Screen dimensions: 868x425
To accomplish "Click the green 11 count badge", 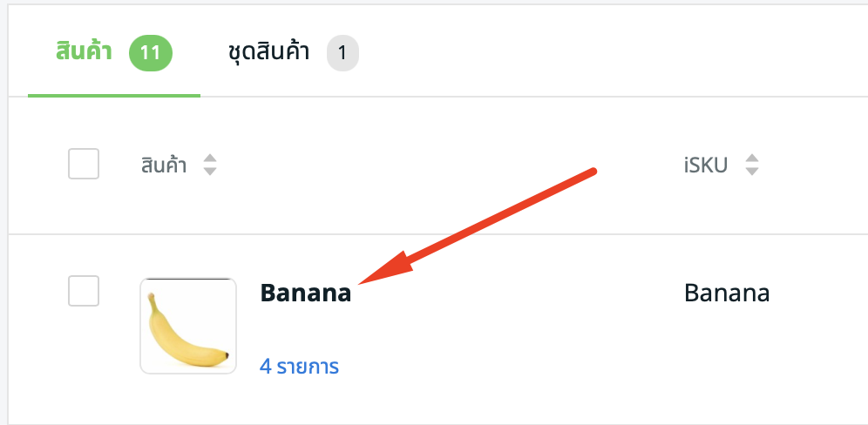I will tap(151, 53).
